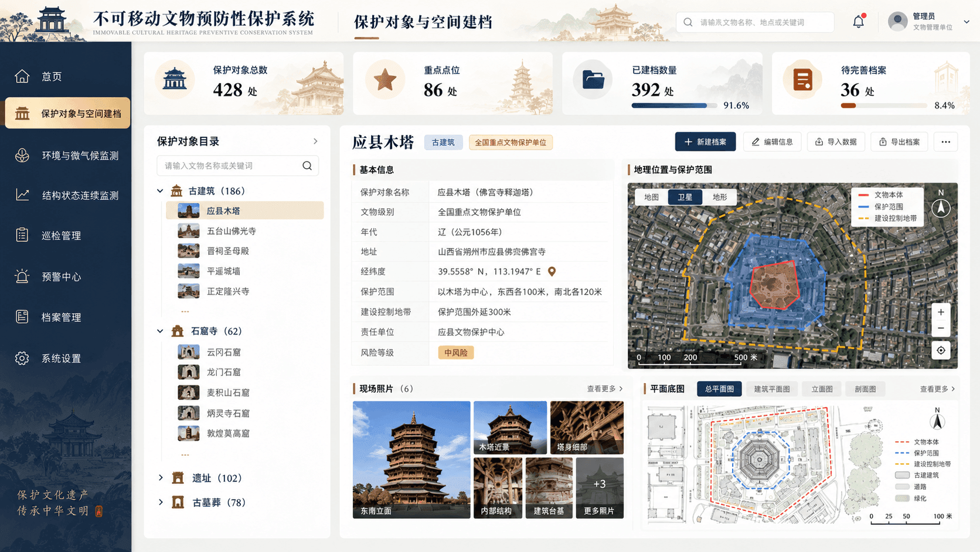Viewport: 980px width, 552px height.
Task: Click the 导入数据 button
Action: click(x=836, y=142)
